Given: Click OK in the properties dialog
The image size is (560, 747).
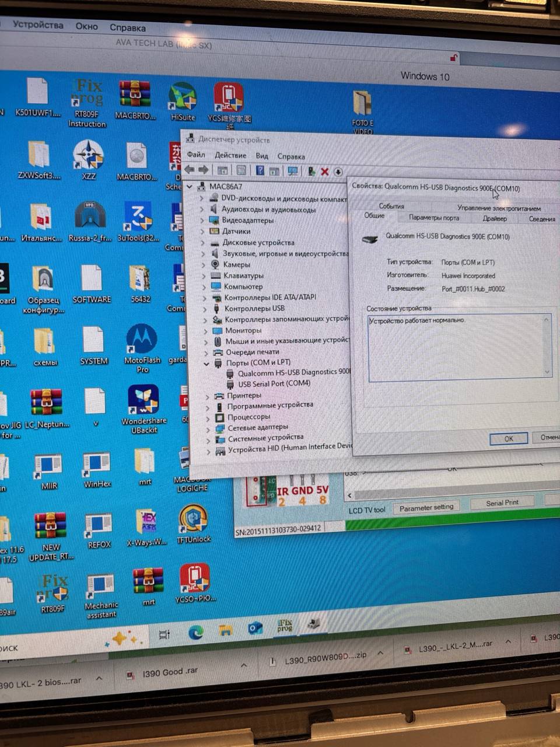Looking at the screenshot, I should tap(509, 439).
